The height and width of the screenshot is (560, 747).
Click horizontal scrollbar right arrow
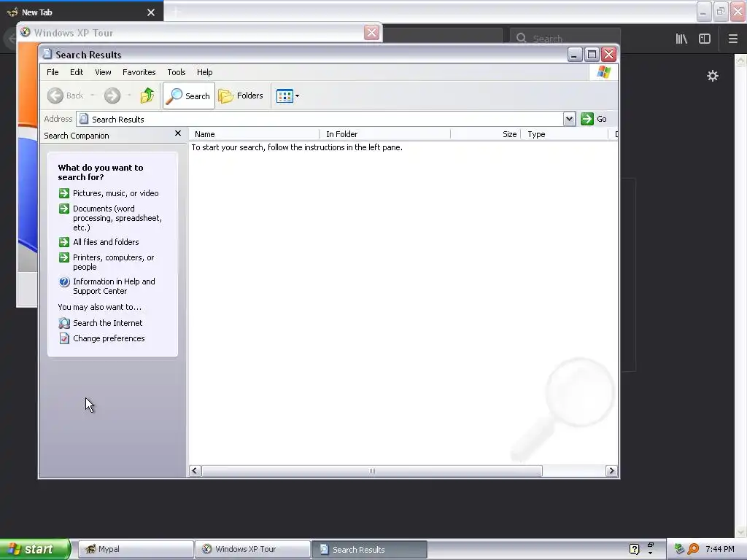click(x=612, y=471)
